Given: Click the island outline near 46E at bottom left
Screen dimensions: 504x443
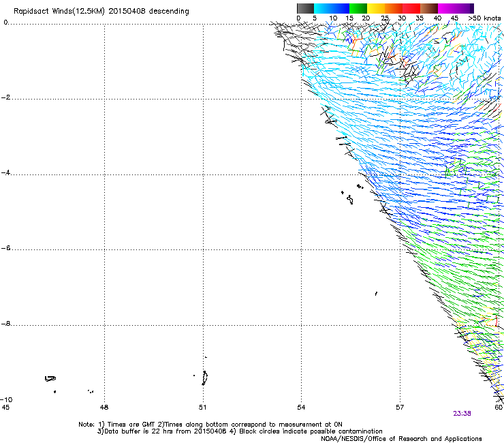Looking at the screenshot, I should 50,379.
